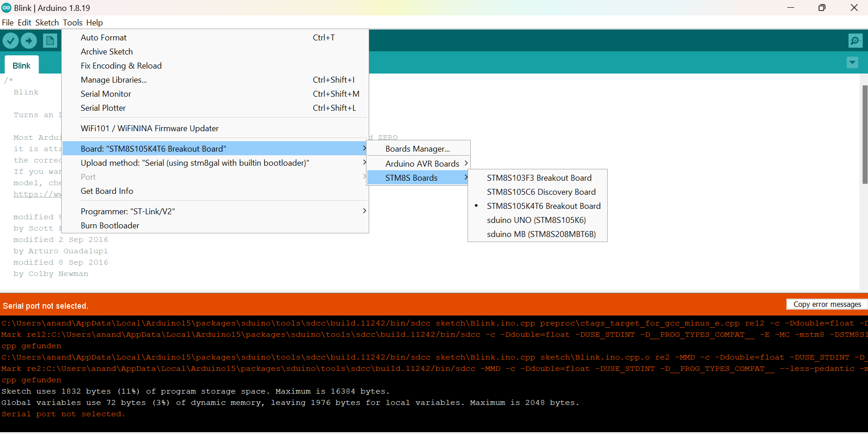Screen dimensions: 868x434
Task: Minimize the Arduino window
Action: [790, 8]
